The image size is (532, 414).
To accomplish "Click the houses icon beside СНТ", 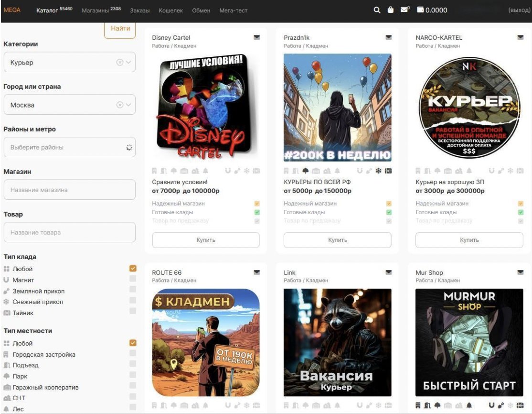I will pos(7,398).
